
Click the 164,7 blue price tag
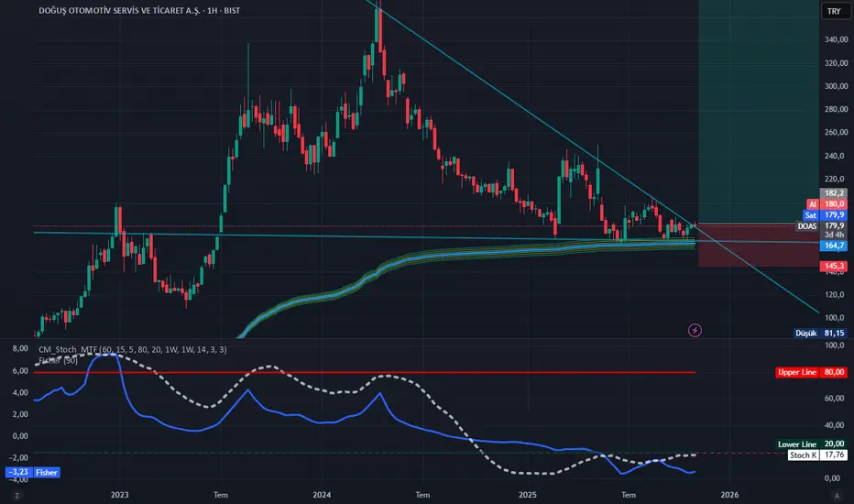[834, 246]
